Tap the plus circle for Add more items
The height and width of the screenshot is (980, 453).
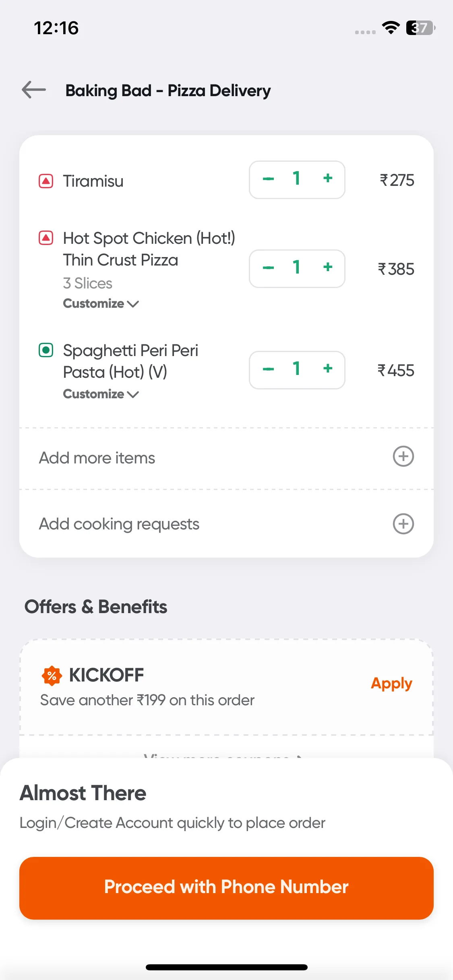[x=403, y=457]
